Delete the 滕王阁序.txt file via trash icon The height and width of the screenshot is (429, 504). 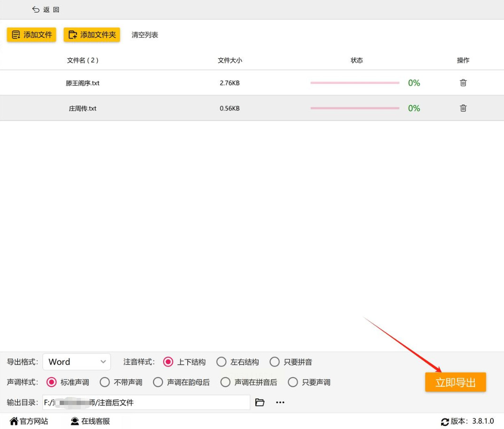point(463,83)
